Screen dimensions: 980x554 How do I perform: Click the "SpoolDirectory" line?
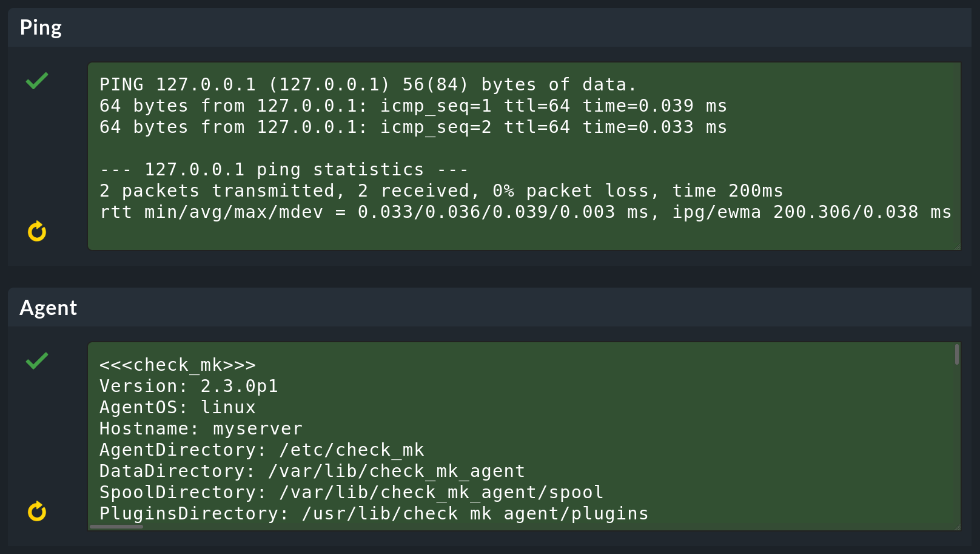tap(352, 492)
